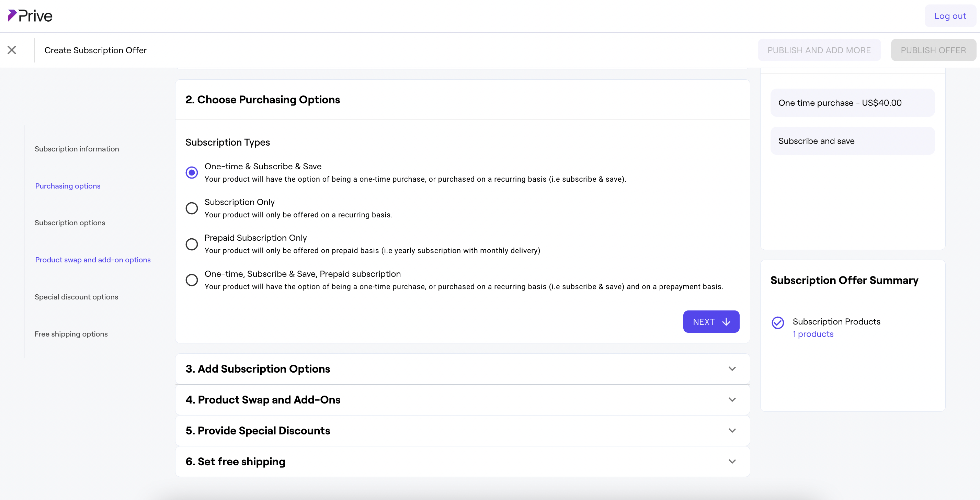Close the Create Subscription Offer editor
Viewport: 980px width, 500px height.
[x=12, y=50]
